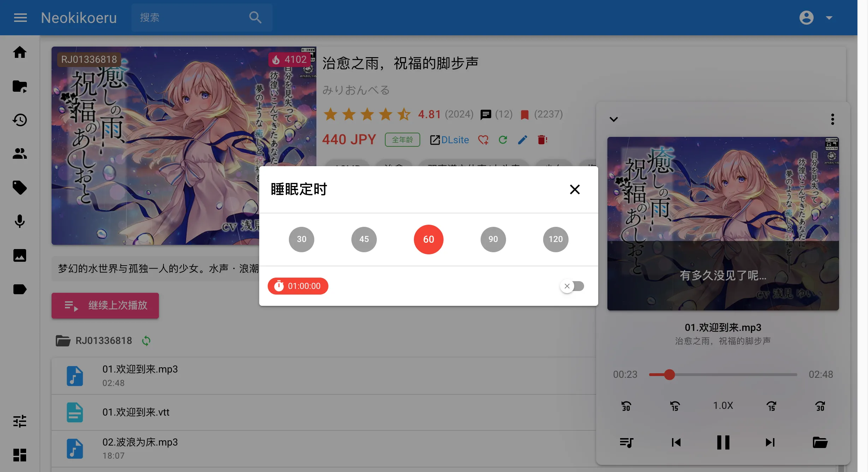
Task: Click the 全年龄 age tag
Action: click(403, 140)
